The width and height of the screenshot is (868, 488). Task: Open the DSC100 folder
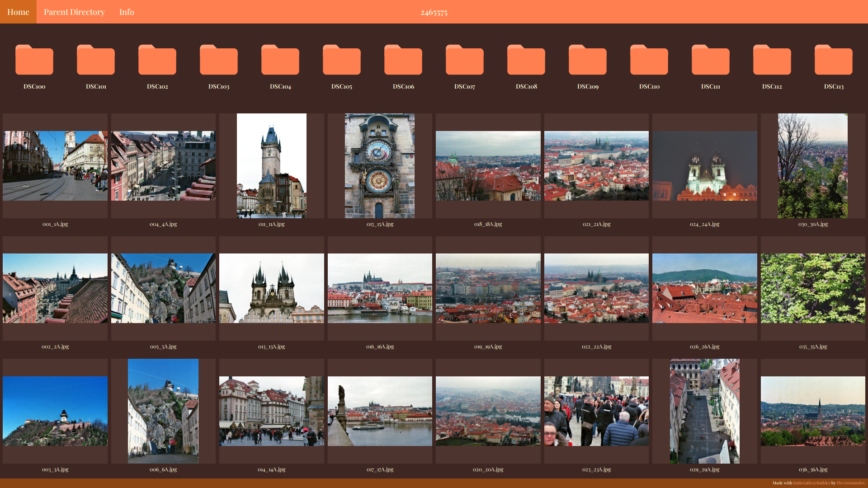[x=34, y=60]
